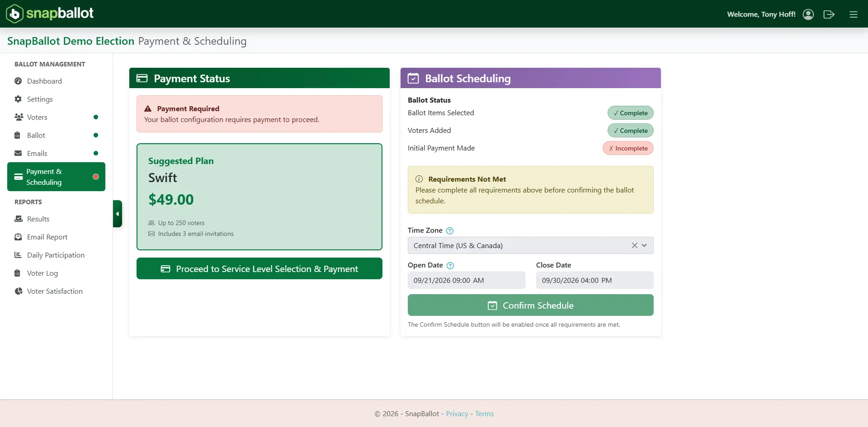
Task: Open the Voter Log
Action: [x=56, y=273]
